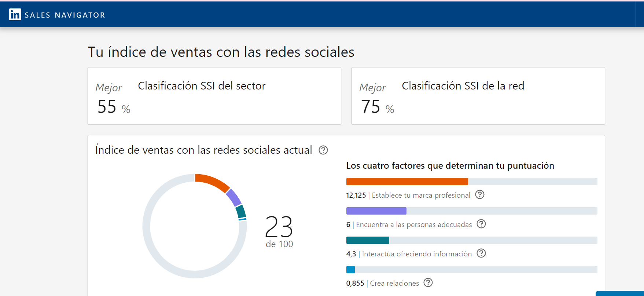Click the '12,125' score value

click(356, 195)
